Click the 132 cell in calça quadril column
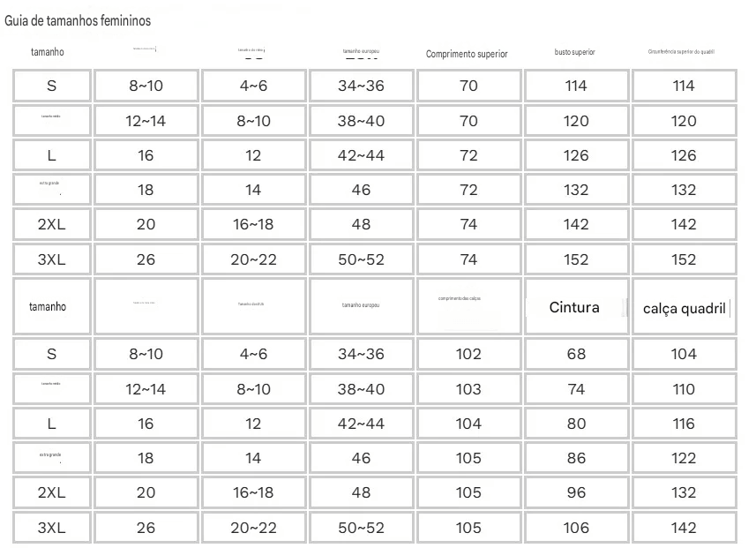This screenshot has height=548, width=756. 685,493
